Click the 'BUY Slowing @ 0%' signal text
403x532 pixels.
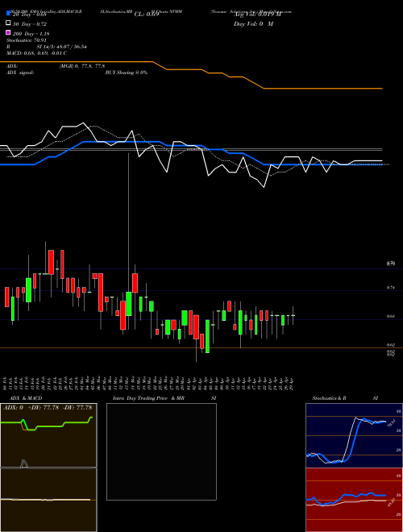(127, 73)
